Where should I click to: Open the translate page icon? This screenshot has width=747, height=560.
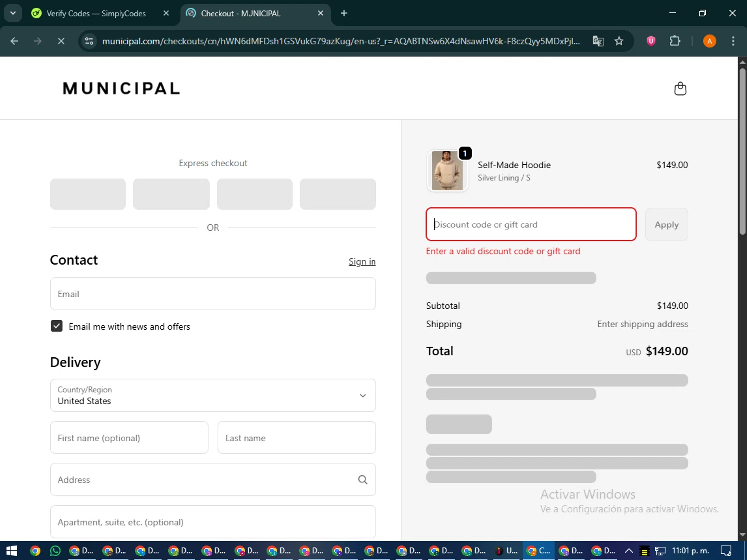coord(598,41)
